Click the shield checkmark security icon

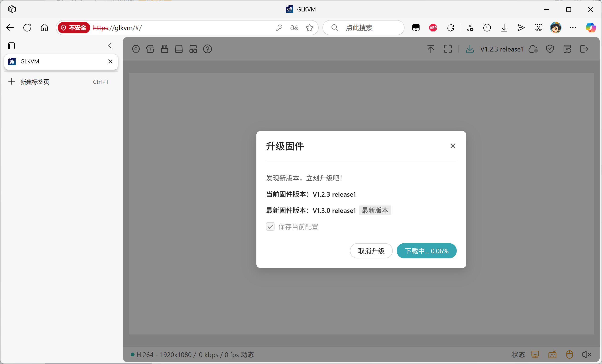[550, 49]
